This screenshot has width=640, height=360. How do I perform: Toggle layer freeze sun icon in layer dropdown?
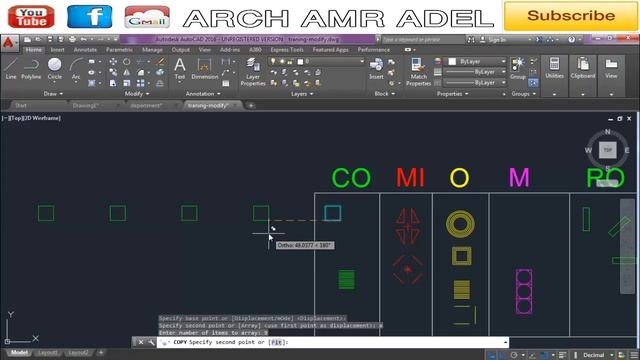click(x=282, y=61)
